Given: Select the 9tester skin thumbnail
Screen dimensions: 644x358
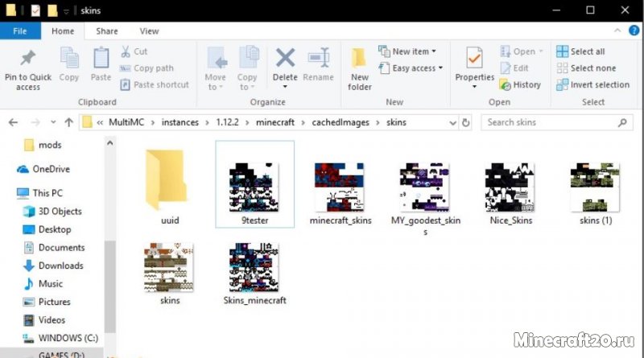Looking at the screenshot, I should (x=254, y=187).
